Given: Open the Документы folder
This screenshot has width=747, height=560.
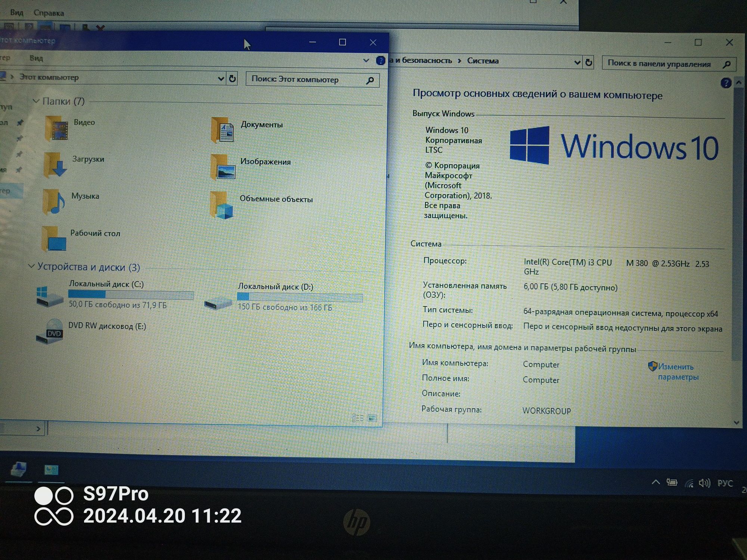Looking at the screenshot, I should (247, 130).
